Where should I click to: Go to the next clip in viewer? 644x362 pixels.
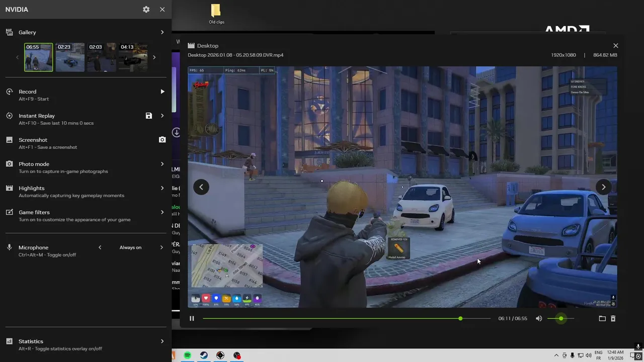tap(603, 187)
